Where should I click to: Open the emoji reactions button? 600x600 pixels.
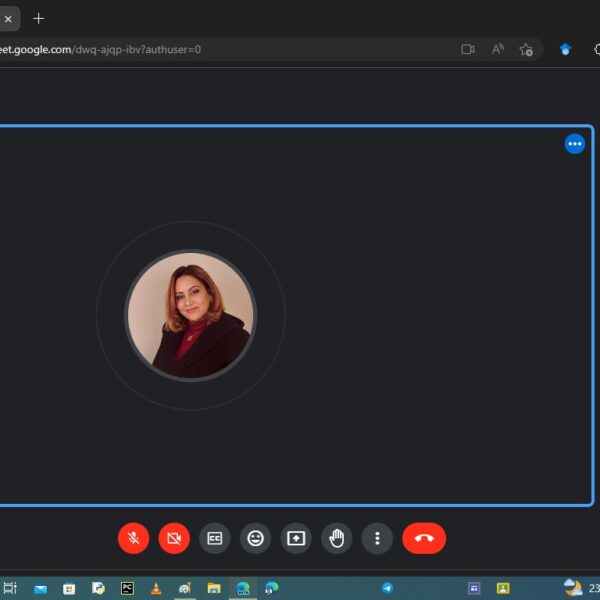tap(255, 538)
